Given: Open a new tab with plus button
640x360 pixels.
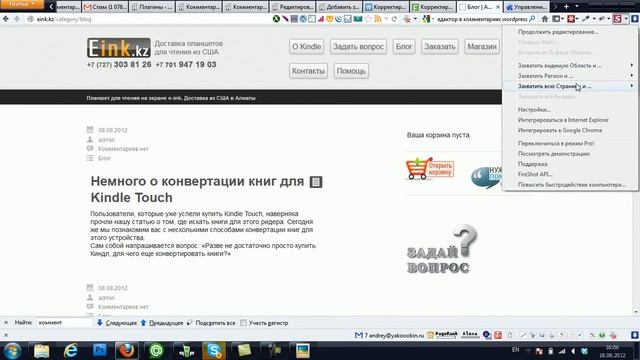Looking at the screenshot, I should tap(566, 7).
